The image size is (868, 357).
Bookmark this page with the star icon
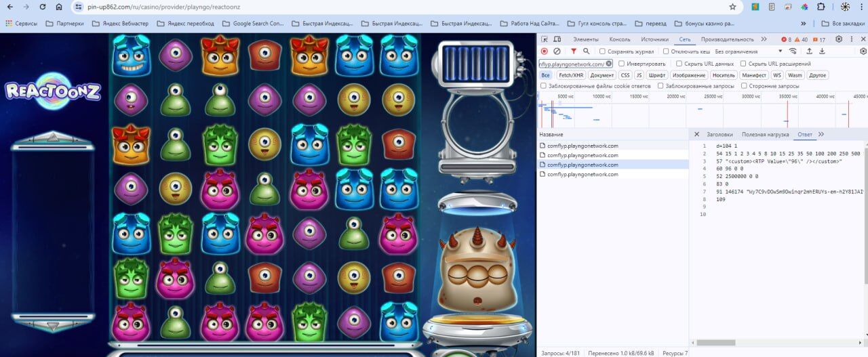[732, 7]
